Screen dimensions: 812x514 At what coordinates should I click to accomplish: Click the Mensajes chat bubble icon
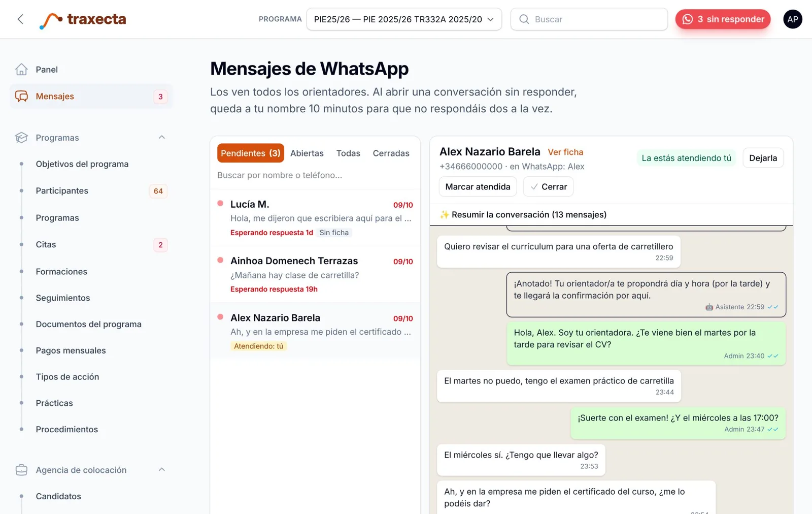21,97
